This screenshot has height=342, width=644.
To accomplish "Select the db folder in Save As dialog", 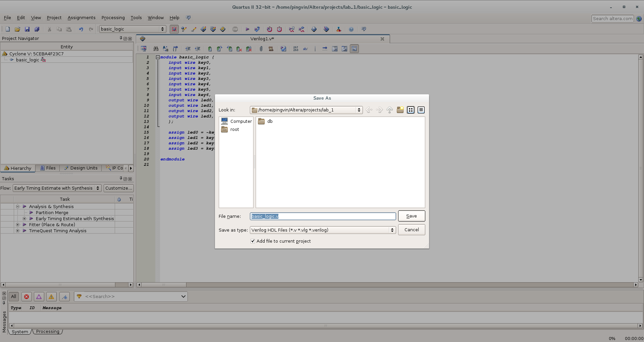I will pyautogui.click(x=265, y=121).
